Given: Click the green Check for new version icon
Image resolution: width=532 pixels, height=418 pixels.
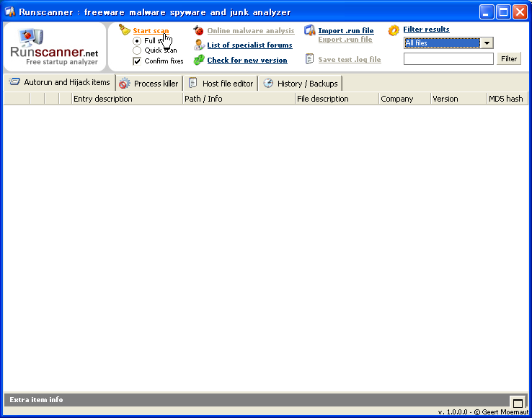Looking at the screenshot, I should point(199,60).
